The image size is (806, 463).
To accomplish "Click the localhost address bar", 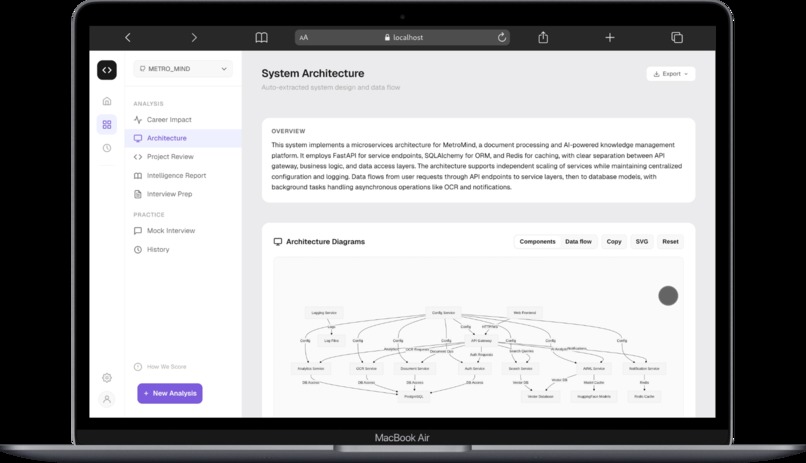I will 402,38.
